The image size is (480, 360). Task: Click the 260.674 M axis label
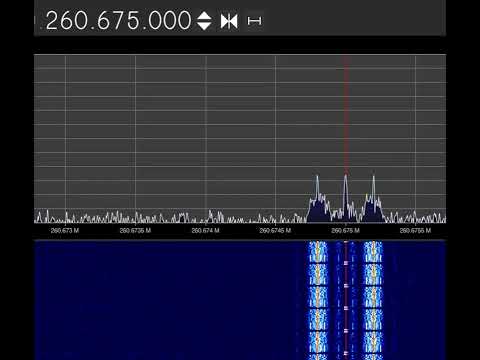coord(205,230)
